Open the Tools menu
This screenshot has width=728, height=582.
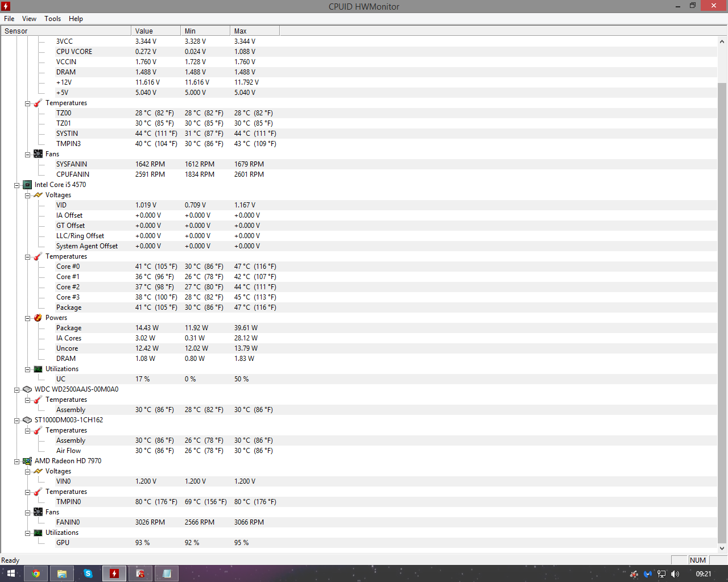52,19
